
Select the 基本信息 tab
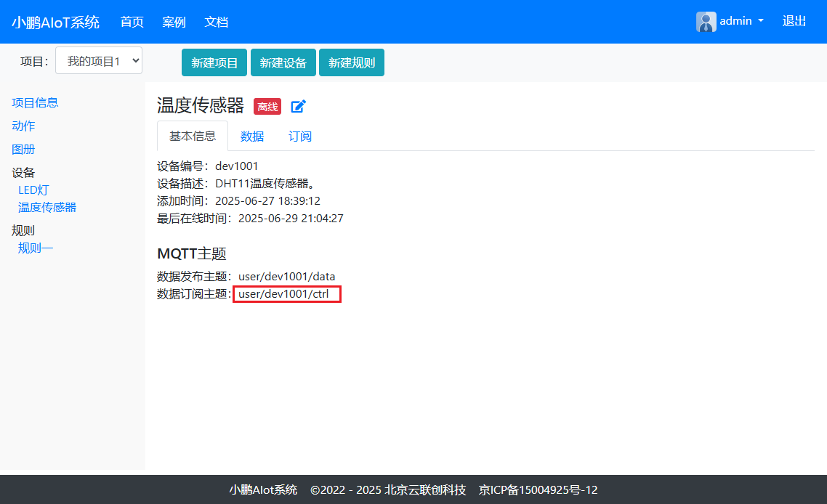click(x=193, y=136)
